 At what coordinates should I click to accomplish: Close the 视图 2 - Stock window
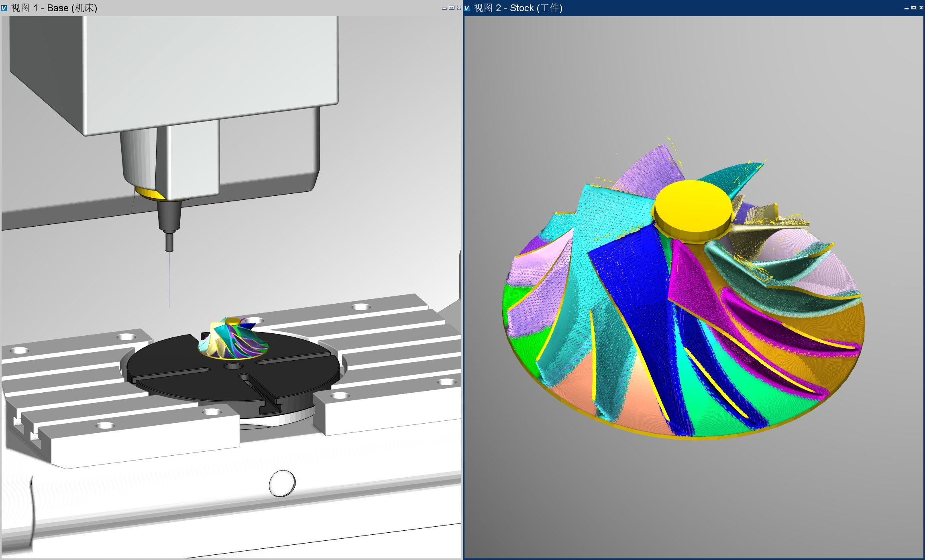pyautogui.click(x=921, y=8)
